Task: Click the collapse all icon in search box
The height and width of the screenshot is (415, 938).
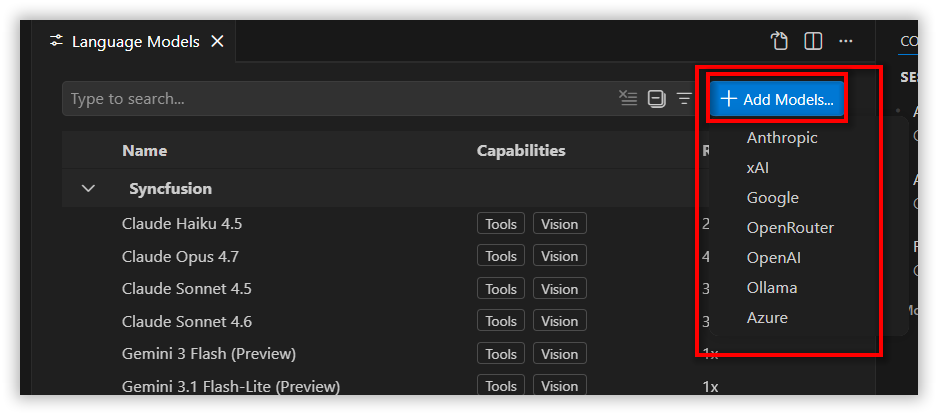Action: [657, 99]
